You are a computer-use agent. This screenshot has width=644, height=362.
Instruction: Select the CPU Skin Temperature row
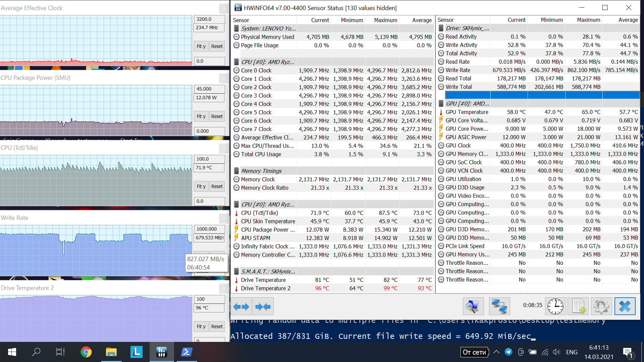332,221
